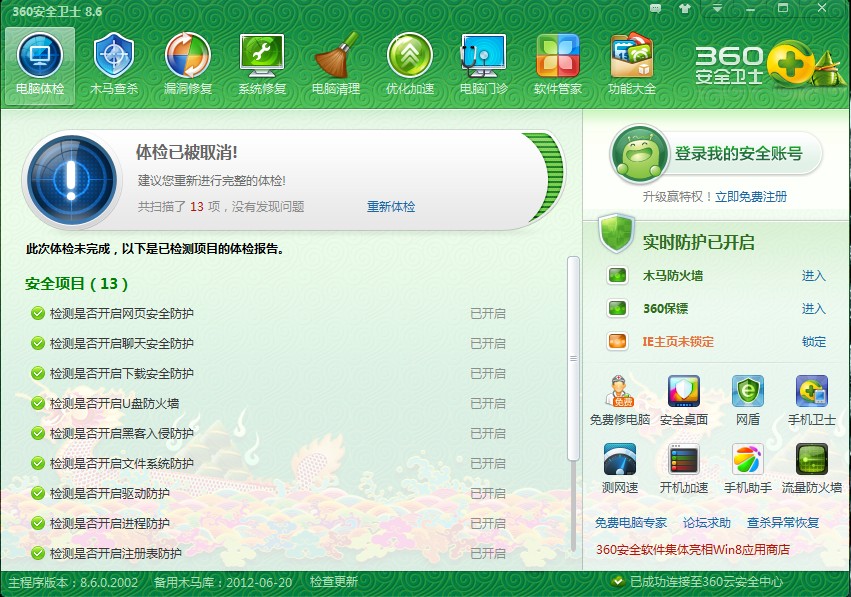Select 检测是否开启黑客入侵防护 row
This screenshot has width=851, height=597.
pyautogui.click(x=268, y=434)
